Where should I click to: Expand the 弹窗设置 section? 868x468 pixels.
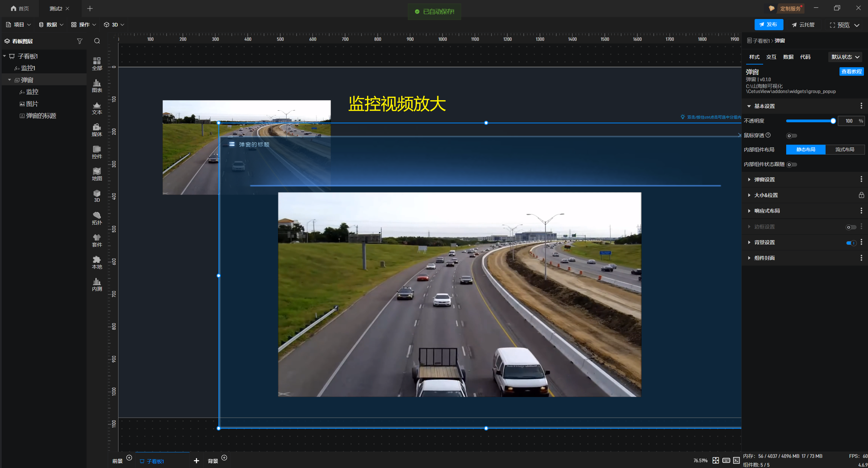(764, 179)
